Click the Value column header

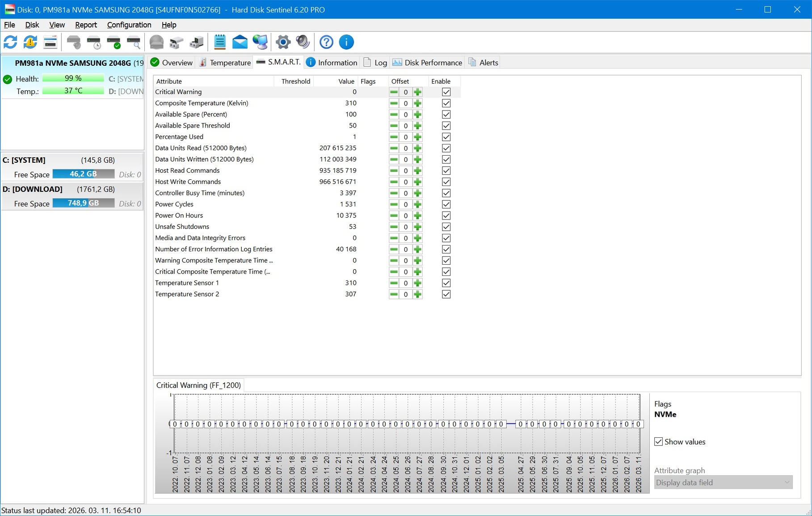point(336,81)
